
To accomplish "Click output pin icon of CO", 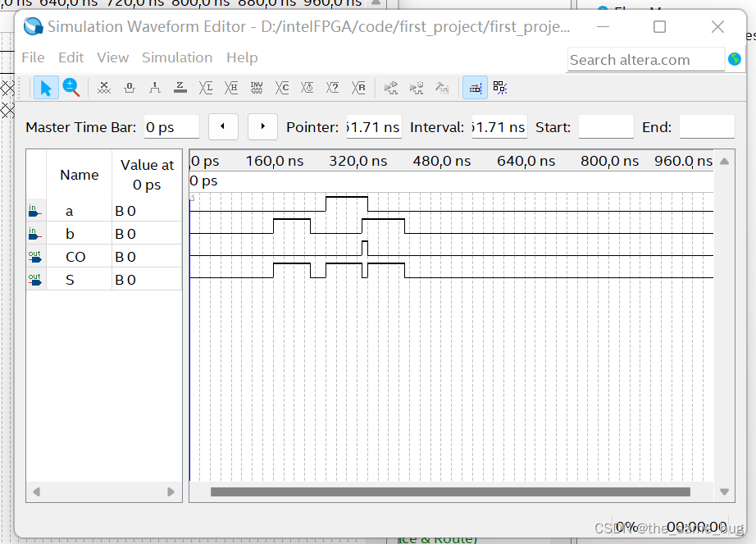I will pyautogui.click(x=34, y=257).
